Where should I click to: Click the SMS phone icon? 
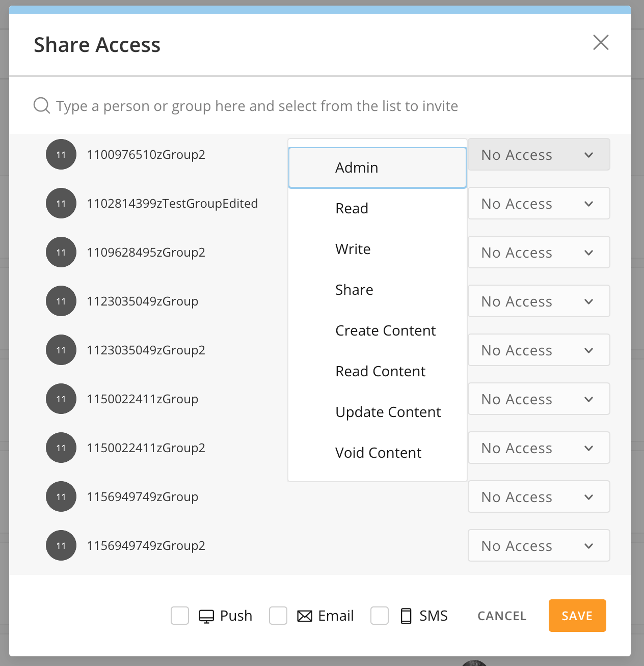click(406, 616)
